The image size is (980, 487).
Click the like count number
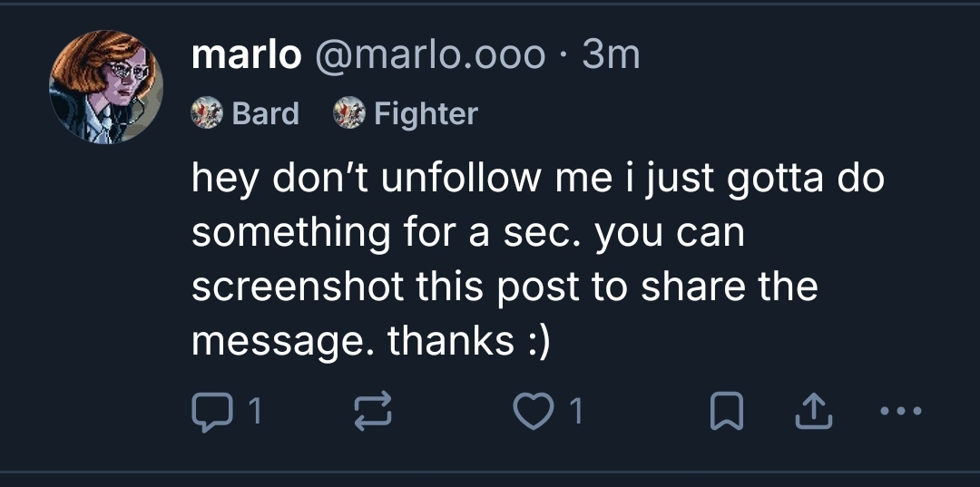[x=573, y=414]
